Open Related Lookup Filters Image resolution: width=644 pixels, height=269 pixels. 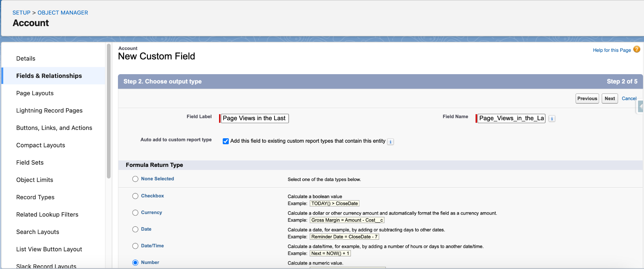point(47,214)
